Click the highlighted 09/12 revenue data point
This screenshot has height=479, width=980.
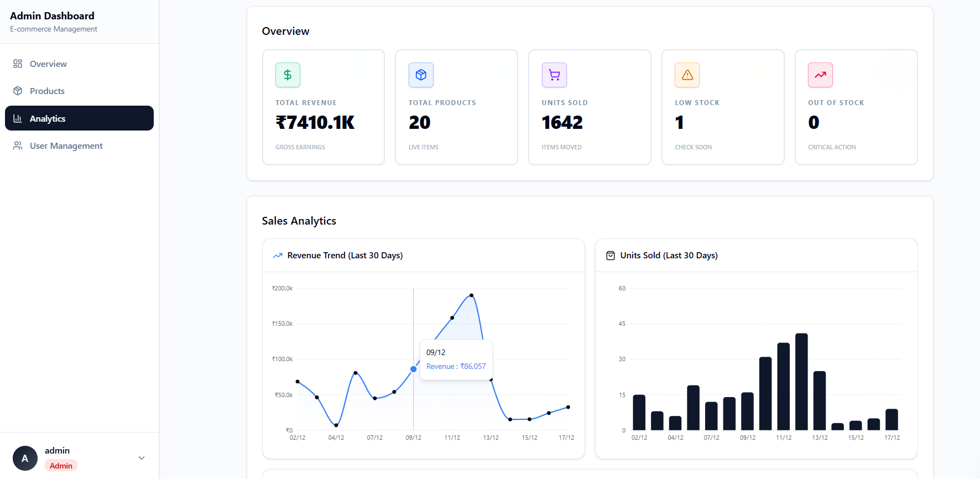coord(414,369)
